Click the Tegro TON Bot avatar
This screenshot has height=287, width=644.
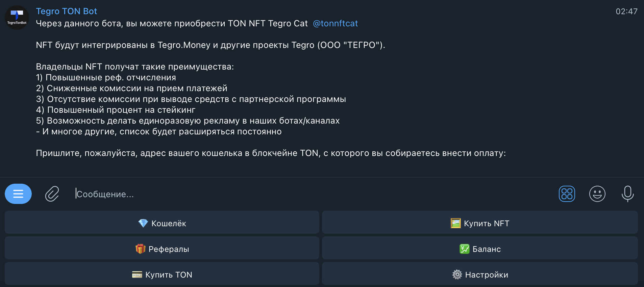(x=17, y=18)
